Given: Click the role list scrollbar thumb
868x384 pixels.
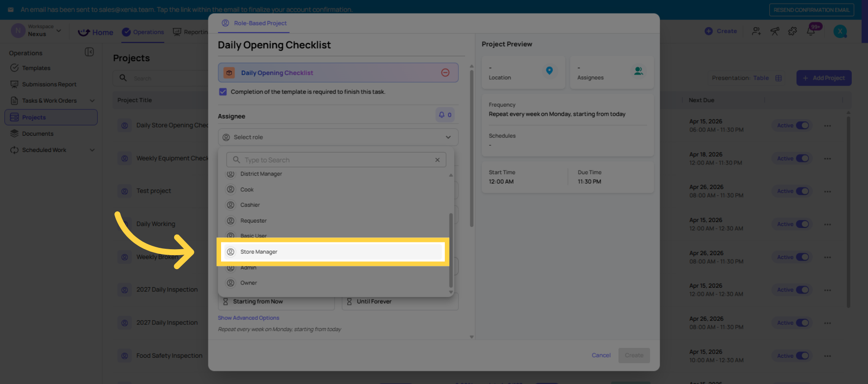Looking at the screenshot, I should point(451,250).
